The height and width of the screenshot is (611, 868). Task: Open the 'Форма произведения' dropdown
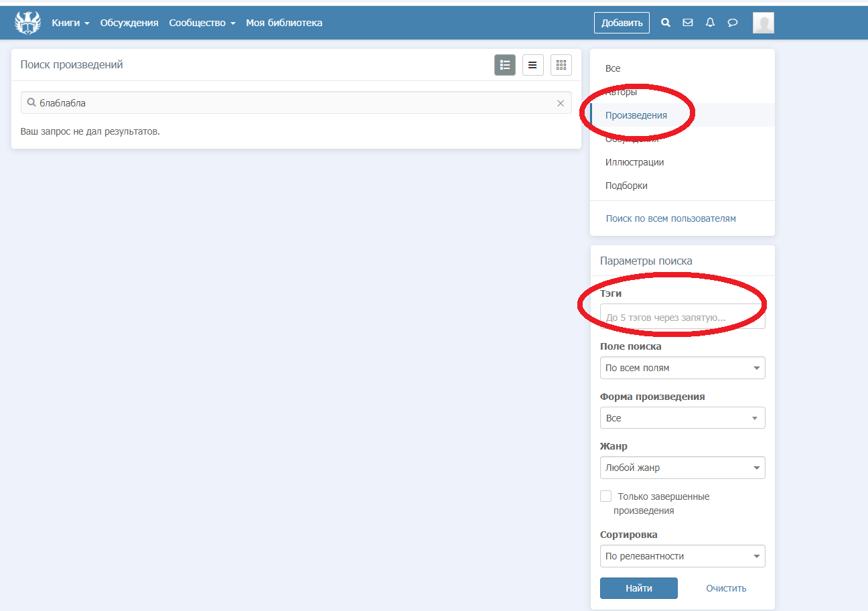682,418
